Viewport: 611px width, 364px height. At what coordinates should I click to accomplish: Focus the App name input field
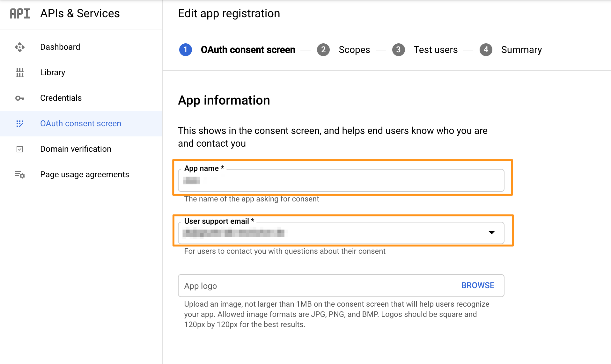pos(341,180)
